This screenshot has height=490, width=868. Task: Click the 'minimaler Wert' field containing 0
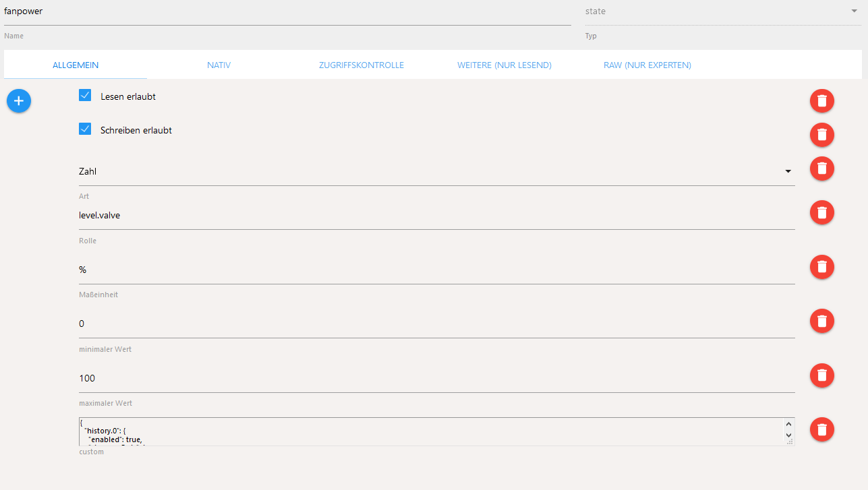point(436,324)
